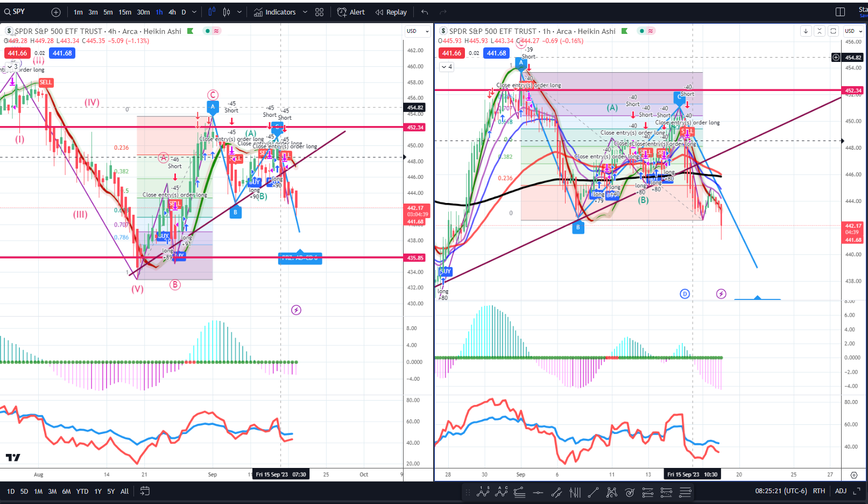Select the XABCD pattern drawing tool

[x=612, y=492]
